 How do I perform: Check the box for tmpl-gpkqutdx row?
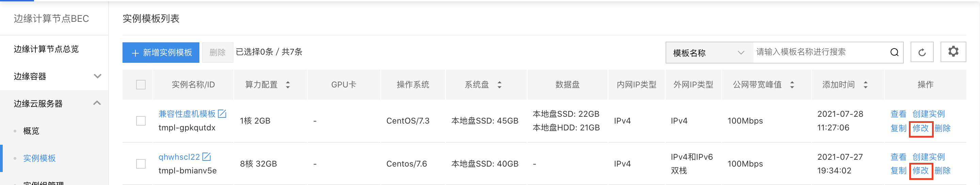[x=141, y=121]
